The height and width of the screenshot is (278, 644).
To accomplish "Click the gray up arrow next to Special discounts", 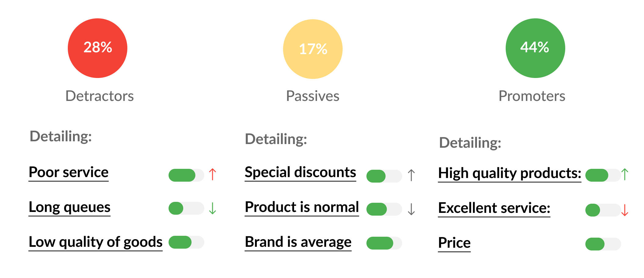I will [411, 176].
